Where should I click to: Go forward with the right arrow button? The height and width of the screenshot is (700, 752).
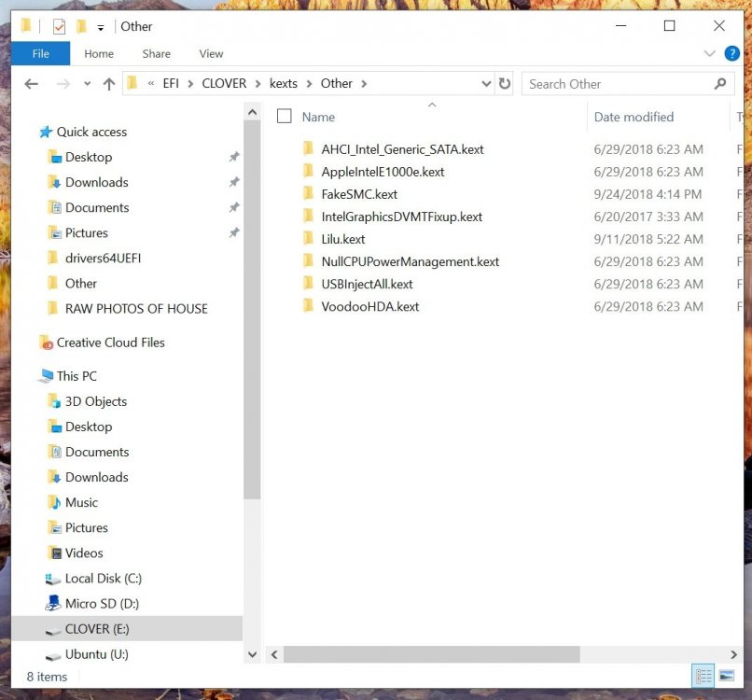63,84
